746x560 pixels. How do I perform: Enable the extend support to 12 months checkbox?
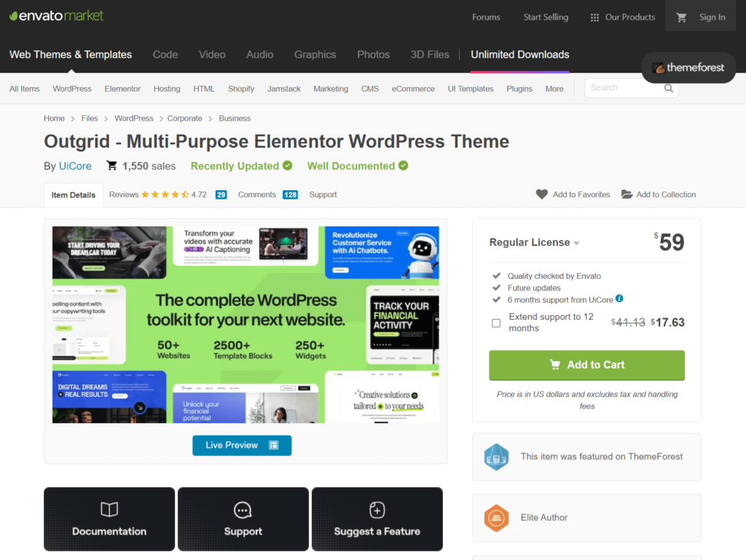tap(496, 323)
